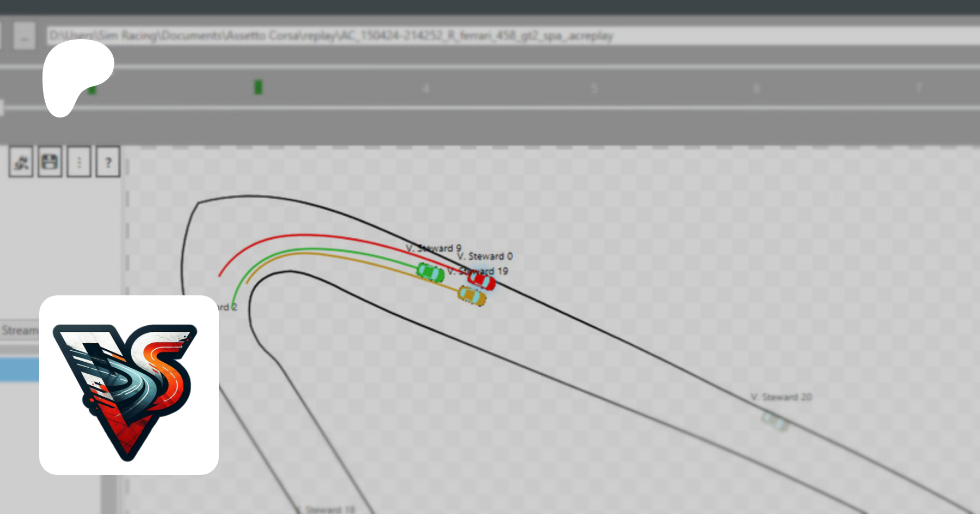980x514 pixels.
Task: Jump to the second green timeline marker
Action: click(x=258, y=87)
